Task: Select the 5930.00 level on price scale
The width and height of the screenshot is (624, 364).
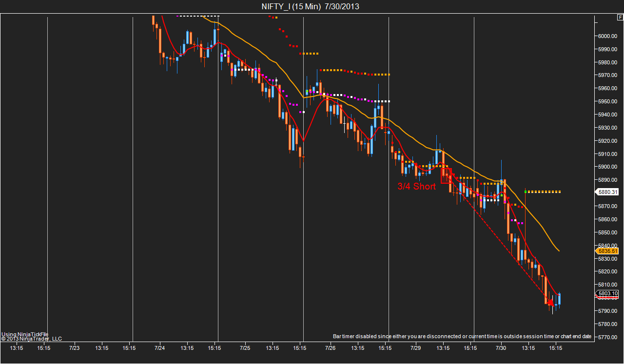Action: pyautogui.click(x=608, y=128)
